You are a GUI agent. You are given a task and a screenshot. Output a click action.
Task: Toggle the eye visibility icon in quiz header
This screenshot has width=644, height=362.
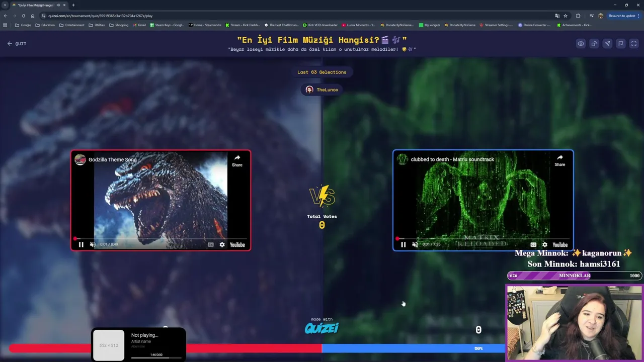point(581,44)
